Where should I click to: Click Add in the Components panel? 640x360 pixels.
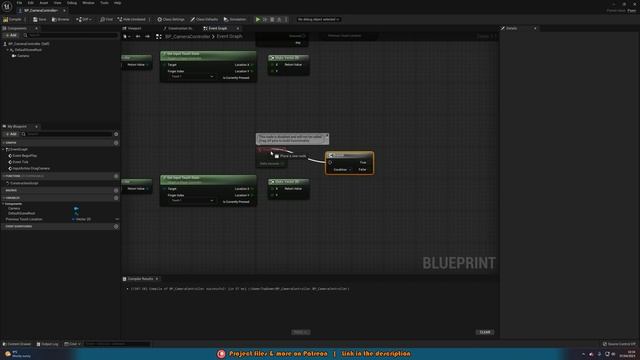click(x=11, y=36)
